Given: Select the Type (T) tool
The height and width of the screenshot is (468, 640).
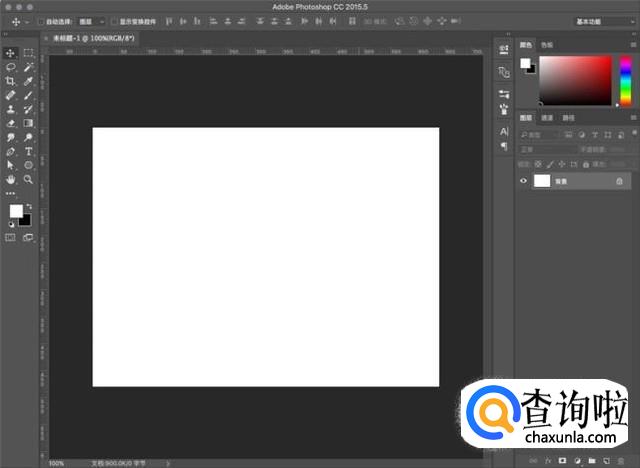Looking at the screenshot, I should point(28,151).
